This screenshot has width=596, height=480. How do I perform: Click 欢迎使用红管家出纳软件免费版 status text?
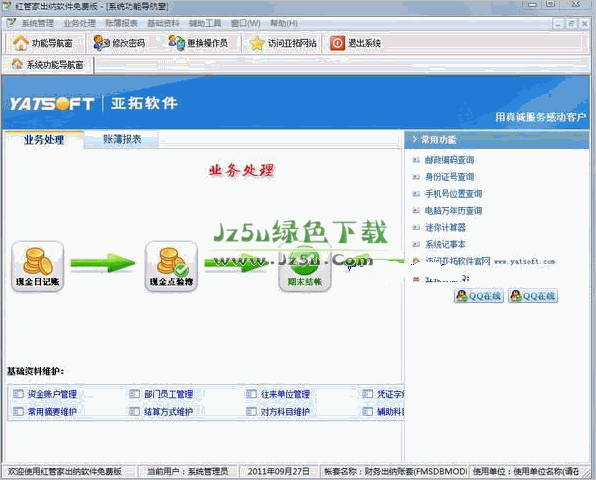click(65, 472)
